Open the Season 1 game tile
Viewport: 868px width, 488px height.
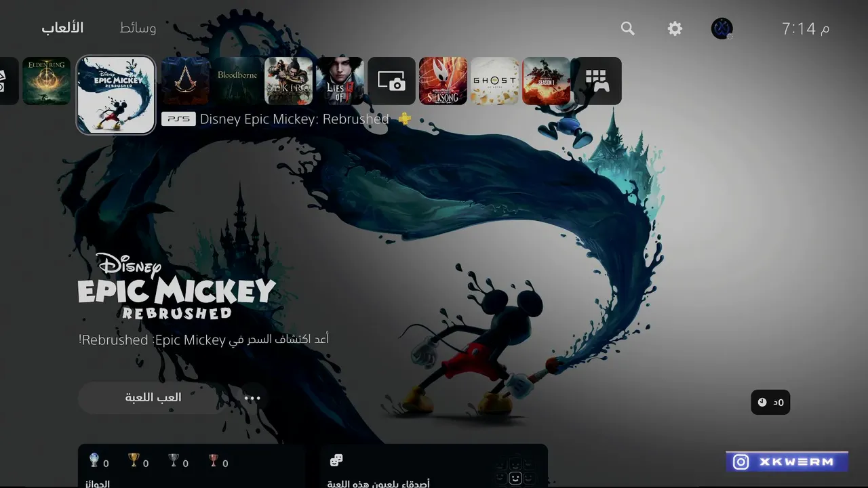tap(547, 81)
